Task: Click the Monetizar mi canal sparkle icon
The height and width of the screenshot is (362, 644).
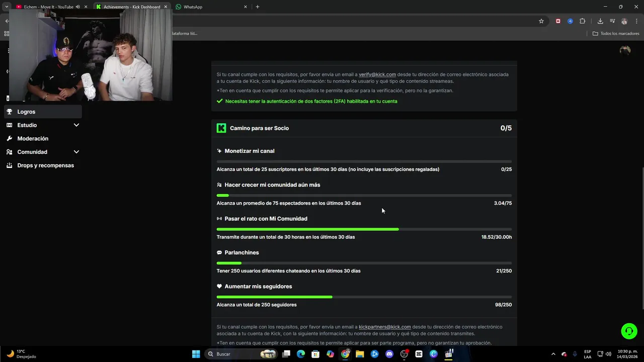Action: [219, 151]
